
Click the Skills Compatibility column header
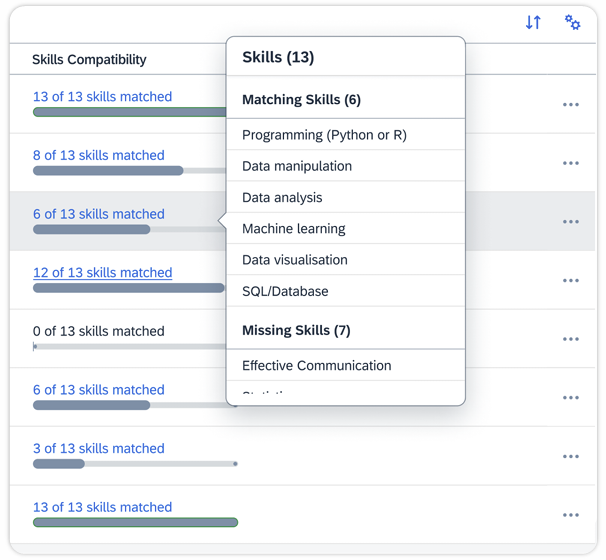[x=89, y=59]
